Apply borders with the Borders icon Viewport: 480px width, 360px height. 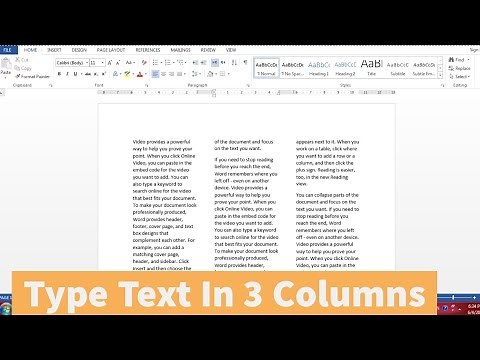point(222,74)
